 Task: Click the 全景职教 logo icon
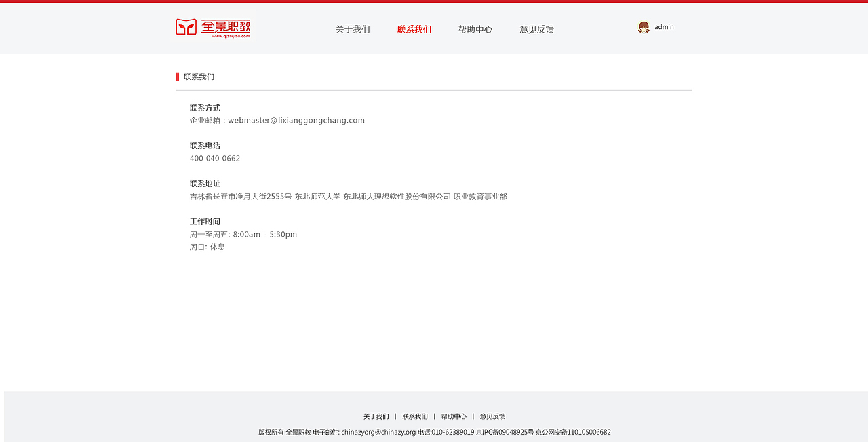(x=213, y=28)
